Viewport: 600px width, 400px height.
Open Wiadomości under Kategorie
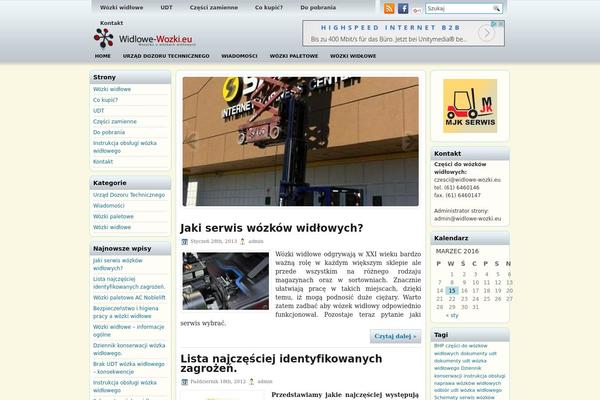[x=109, y=206]
